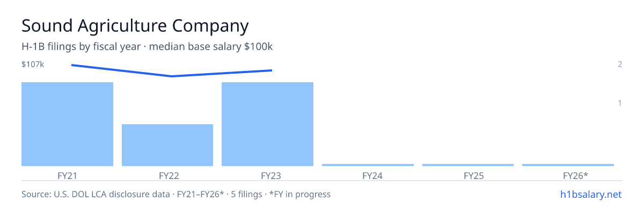Click the thin FY24 bar
The height and width of the screenshot is (215, 644).
[x=368, y=165]
